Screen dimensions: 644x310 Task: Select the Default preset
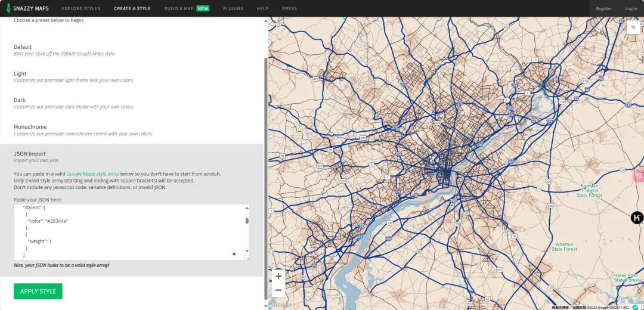click(131, 50)
